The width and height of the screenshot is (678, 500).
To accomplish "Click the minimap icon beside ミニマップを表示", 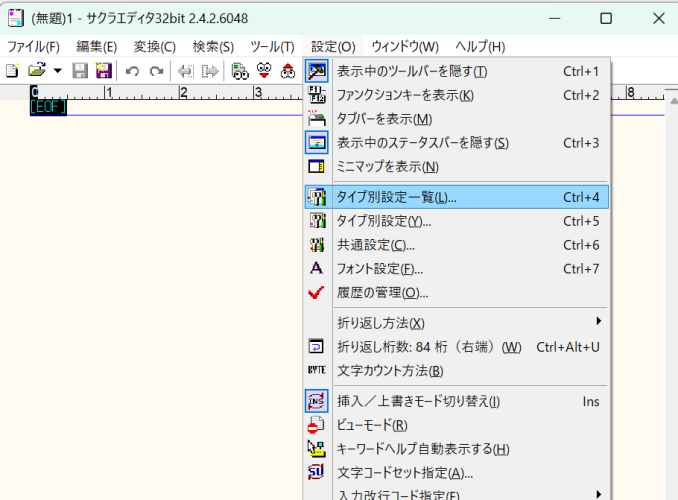I will click(x=317, y=167).
